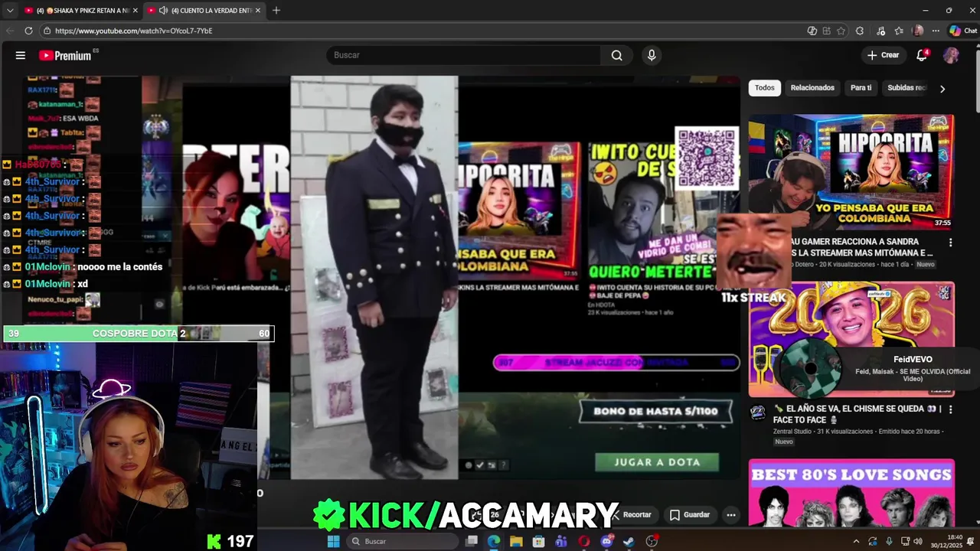
Task: Open Steam from taskbar
Action: pyautogui.click(x=629, y=541)
